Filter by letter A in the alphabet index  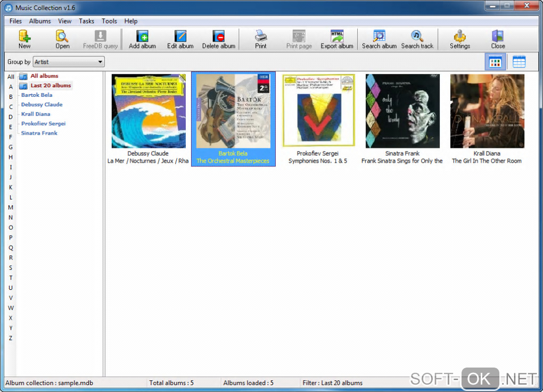[11, 87]
